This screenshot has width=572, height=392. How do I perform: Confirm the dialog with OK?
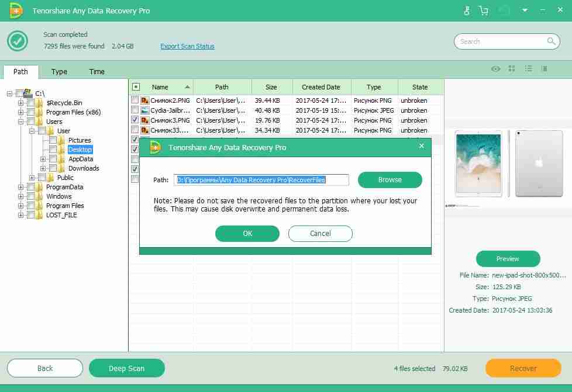pyautogui.click(x=247, y=234)
